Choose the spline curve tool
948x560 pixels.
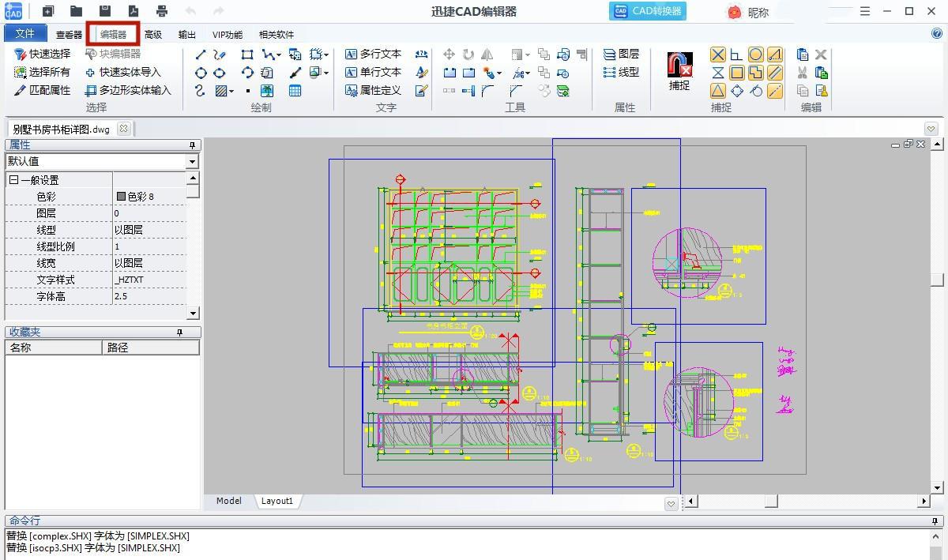(x=201, y=91)
